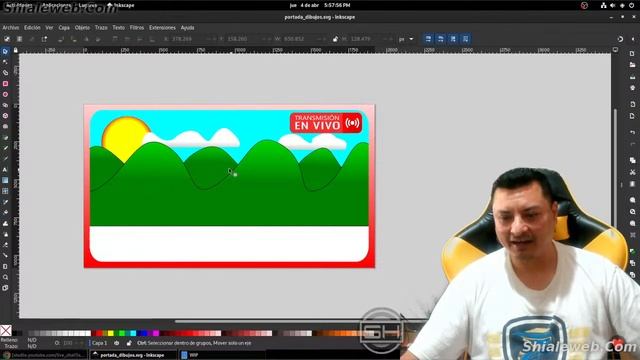640x360 pixels.
Task: Open the Trazo menu
Action: click(101, 28)
